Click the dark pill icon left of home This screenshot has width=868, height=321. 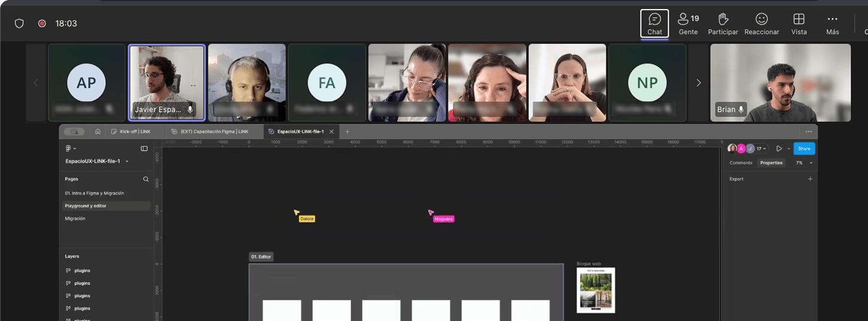click(75, 132)
